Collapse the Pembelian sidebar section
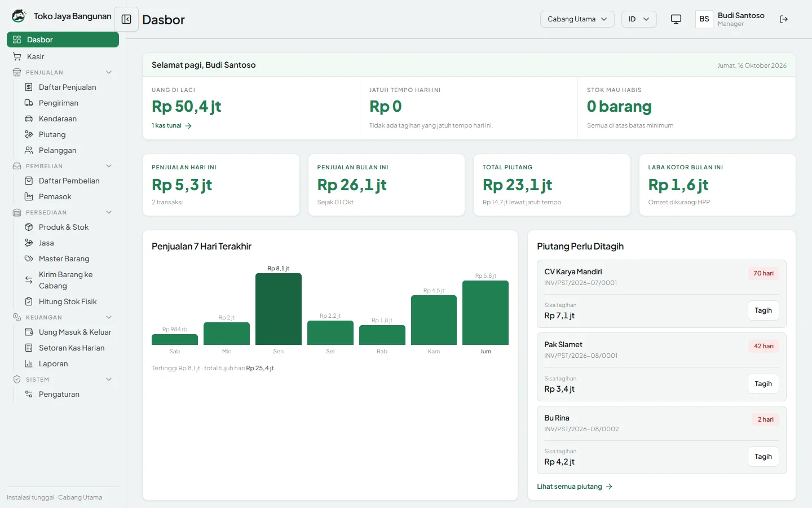 coord(109,166)
